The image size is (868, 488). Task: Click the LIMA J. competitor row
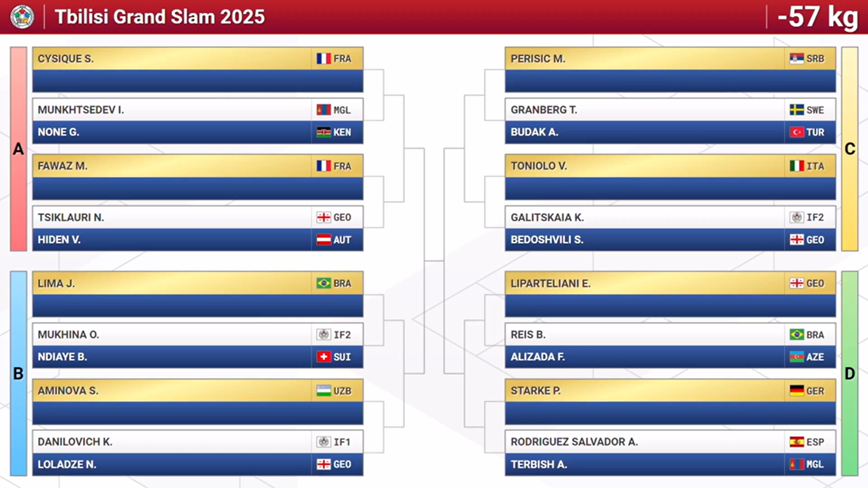coord(198,284)
